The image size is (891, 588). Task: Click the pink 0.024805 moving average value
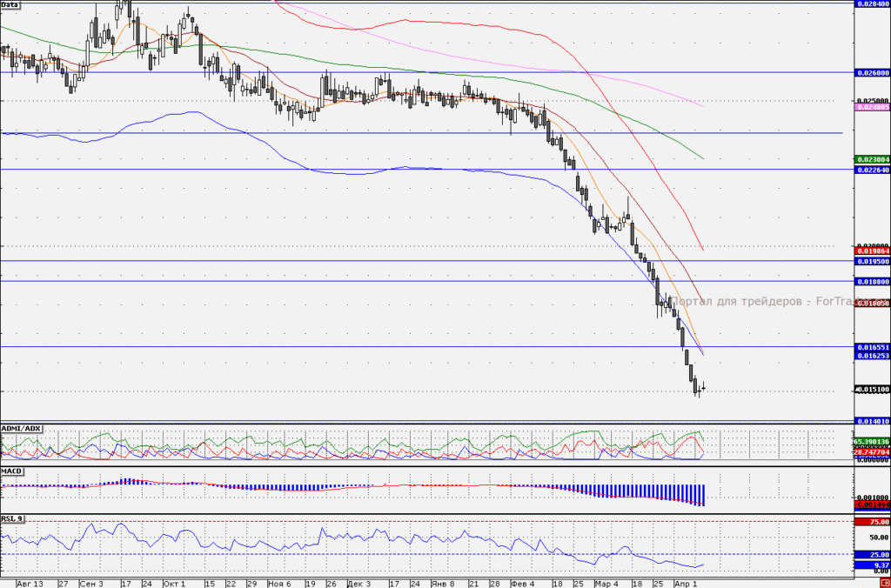[x=873, y=107]
